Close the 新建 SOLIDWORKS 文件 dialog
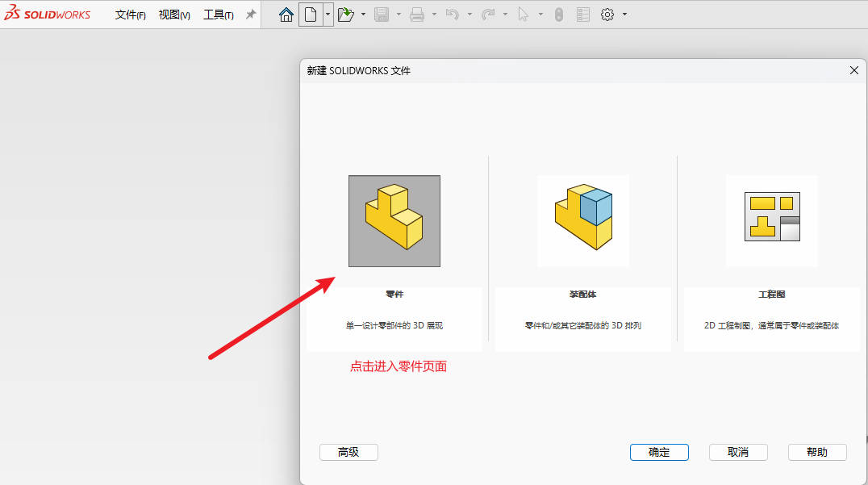The image size is (868, 485). [x=854, y=70]
